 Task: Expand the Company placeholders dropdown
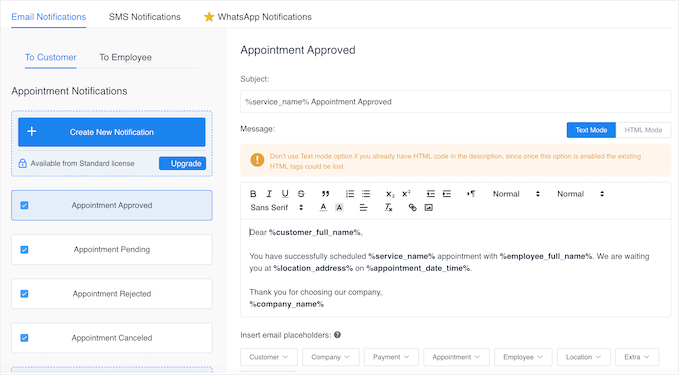coord(330,357)
